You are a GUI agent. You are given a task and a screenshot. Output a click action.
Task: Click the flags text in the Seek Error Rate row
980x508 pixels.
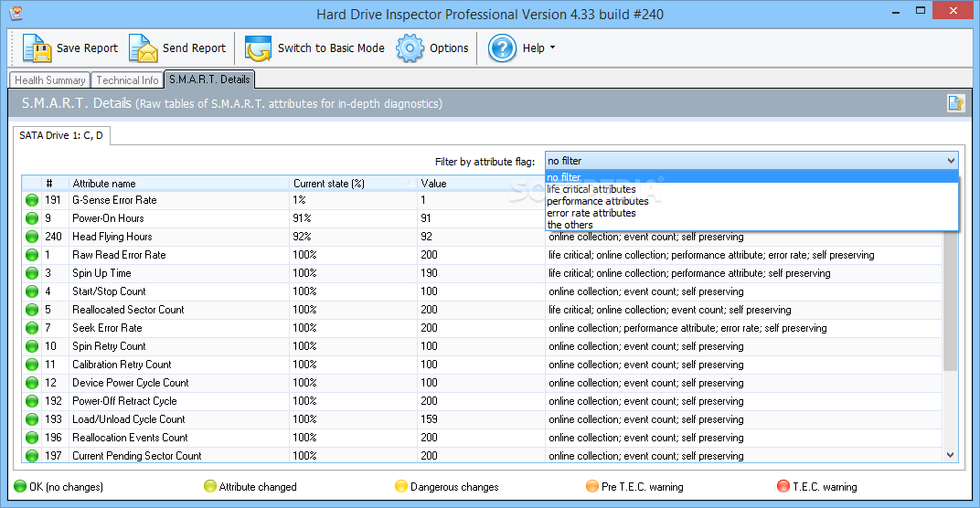(687, 328)
